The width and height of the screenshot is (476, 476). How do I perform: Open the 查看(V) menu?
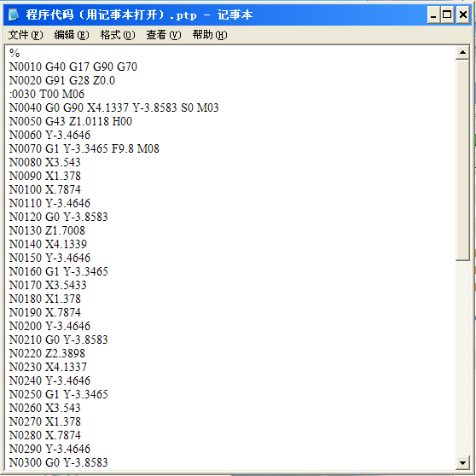tap(164, 35)
